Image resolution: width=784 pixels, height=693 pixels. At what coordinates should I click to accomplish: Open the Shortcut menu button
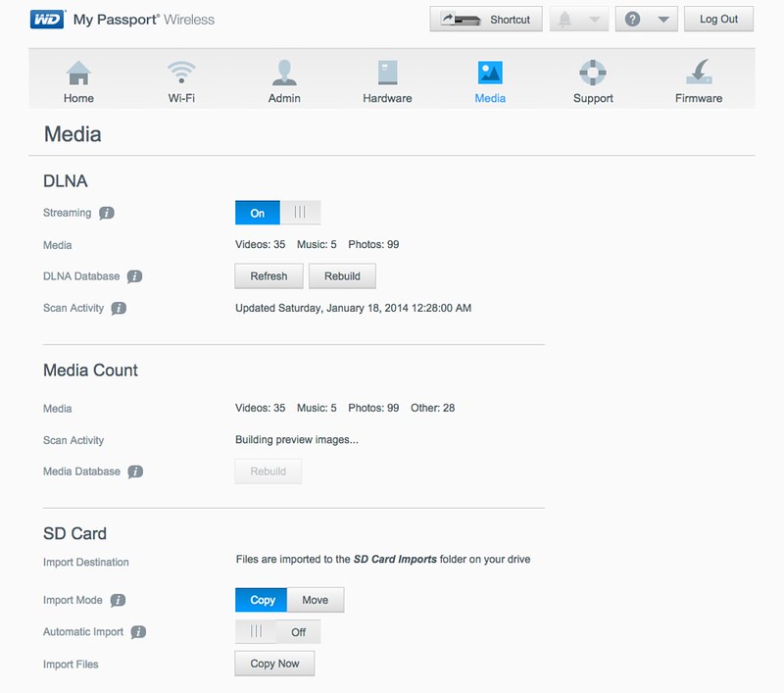click(x=486, y=20)
